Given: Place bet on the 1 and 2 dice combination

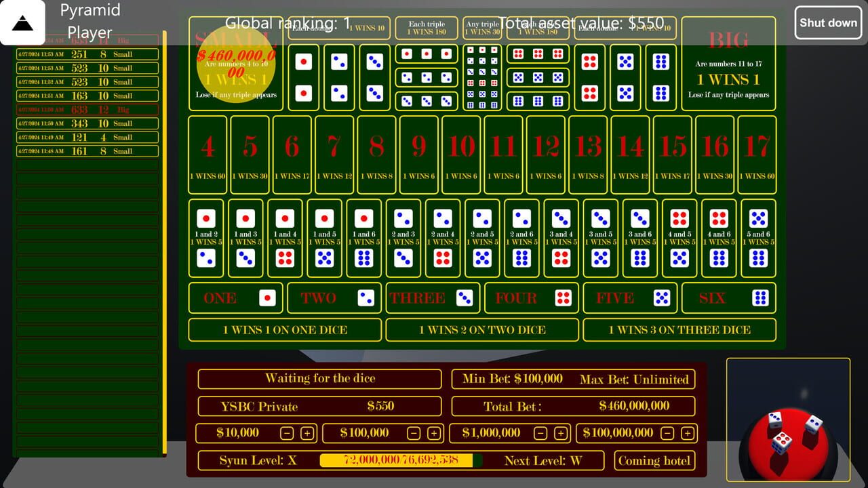Looking at the screenshot, I should (x=206, y=238).
